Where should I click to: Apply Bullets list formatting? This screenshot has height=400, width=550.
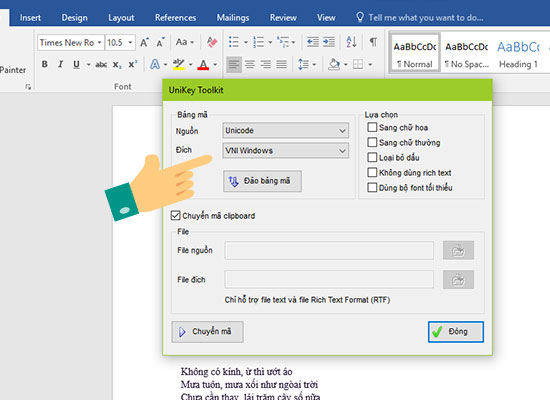tap(234, 42)
